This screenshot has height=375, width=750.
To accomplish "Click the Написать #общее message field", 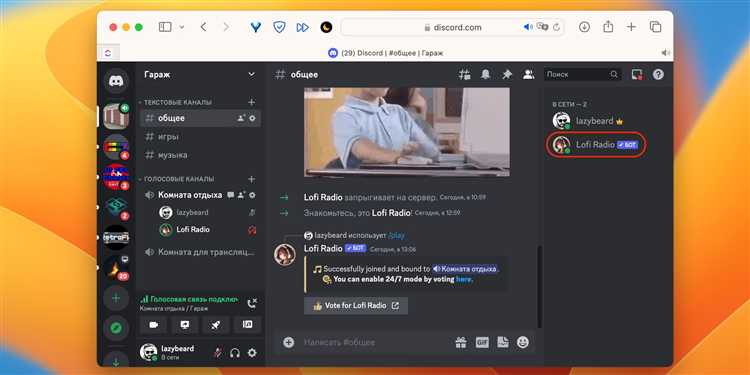I will coord(375,342).
